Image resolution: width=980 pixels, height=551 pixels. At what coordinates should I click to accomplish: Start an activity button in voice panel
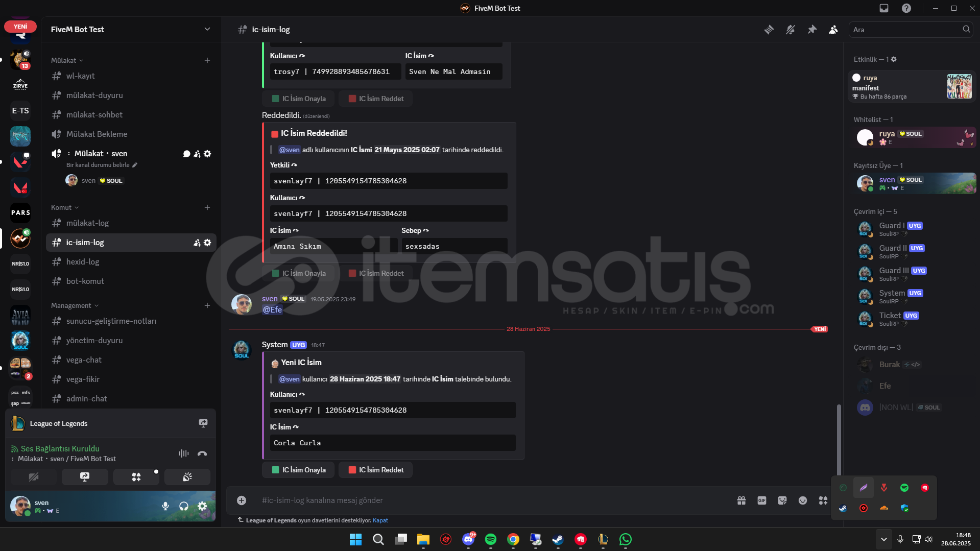click(136, 477)
